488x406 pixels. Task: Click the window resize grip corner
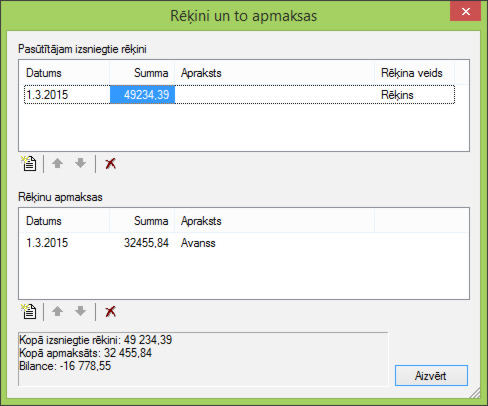(475, 393)
